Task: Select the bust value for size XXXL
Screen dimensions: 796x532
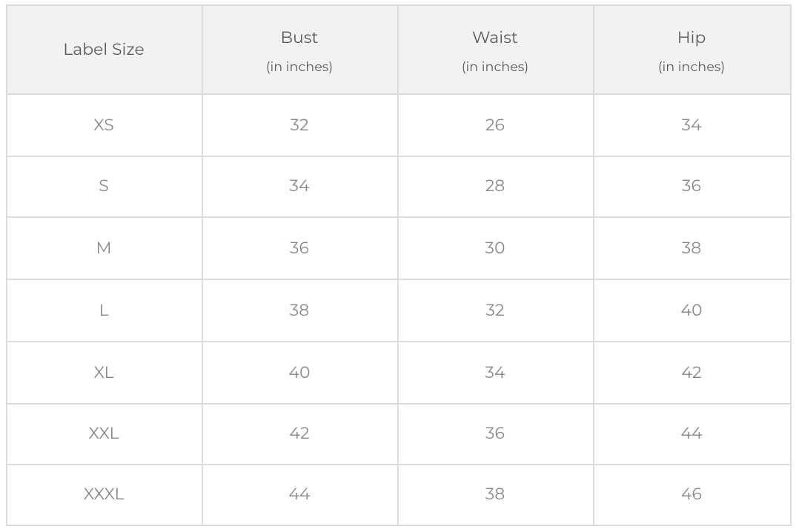Action: 299,494
